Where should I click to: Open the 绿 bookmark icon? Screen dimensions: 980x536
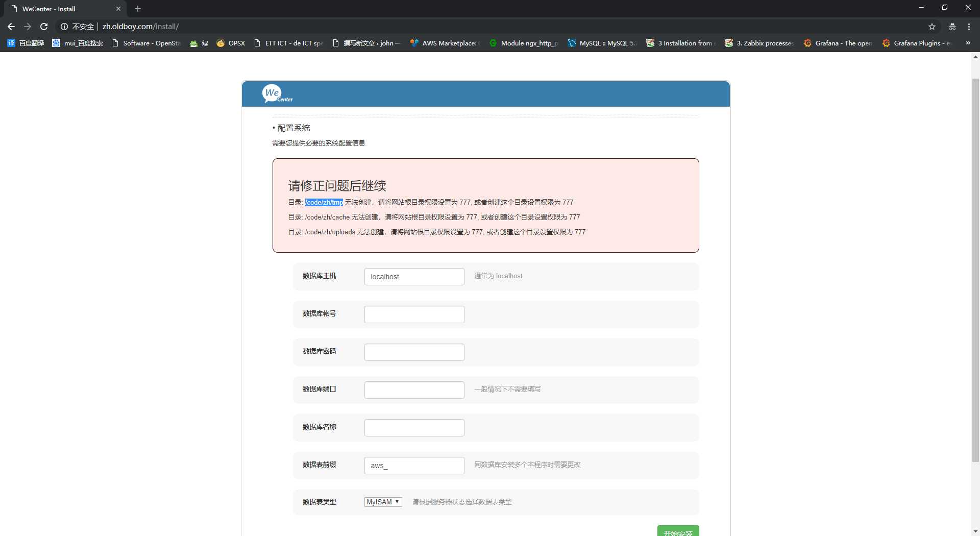[x=199, y=43]
